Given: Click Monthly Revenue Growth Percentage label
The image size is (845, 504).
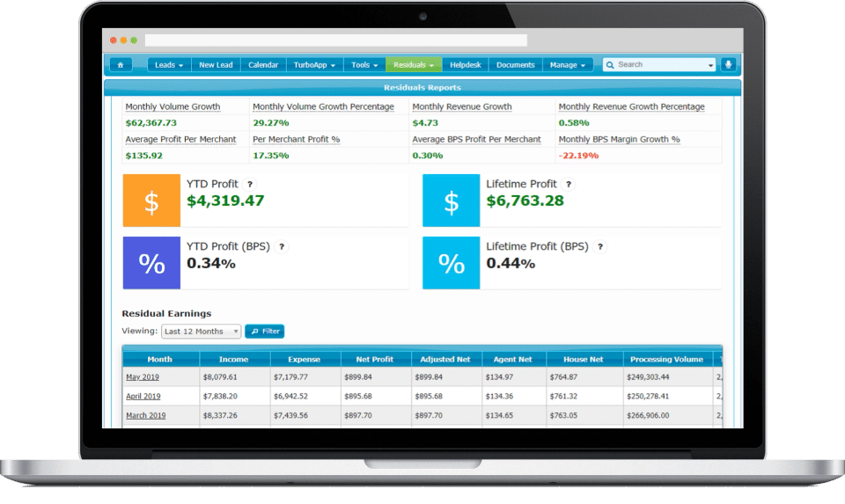Looking at the screenshot, I should pos(632,106).
